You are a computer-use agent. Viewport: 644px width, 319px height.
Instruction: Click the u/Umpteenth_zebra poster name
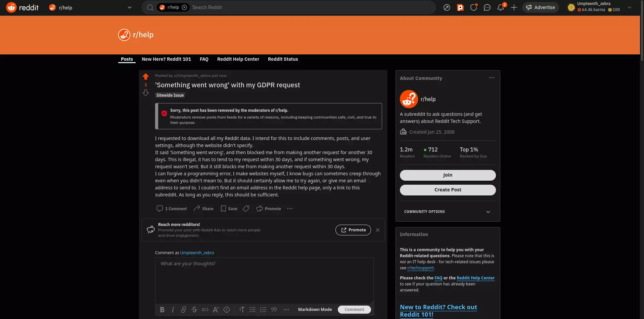pos(192,76)
